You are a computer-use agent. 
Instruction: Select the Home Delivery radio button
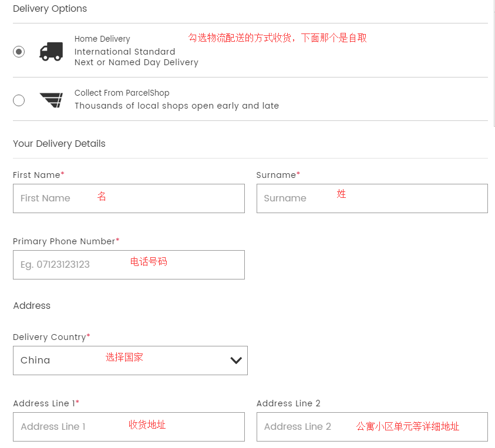tap(19, 52)
